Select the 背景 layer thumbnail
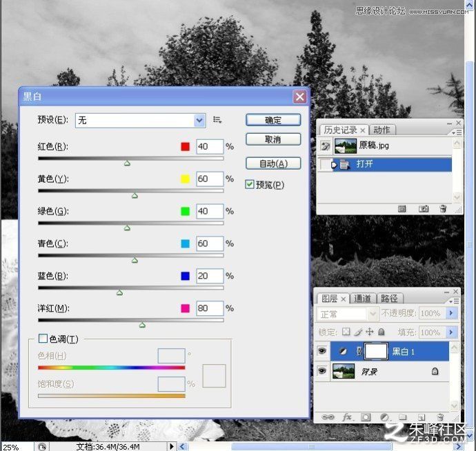This screenshot has height=451, width=476. point(344,371)
